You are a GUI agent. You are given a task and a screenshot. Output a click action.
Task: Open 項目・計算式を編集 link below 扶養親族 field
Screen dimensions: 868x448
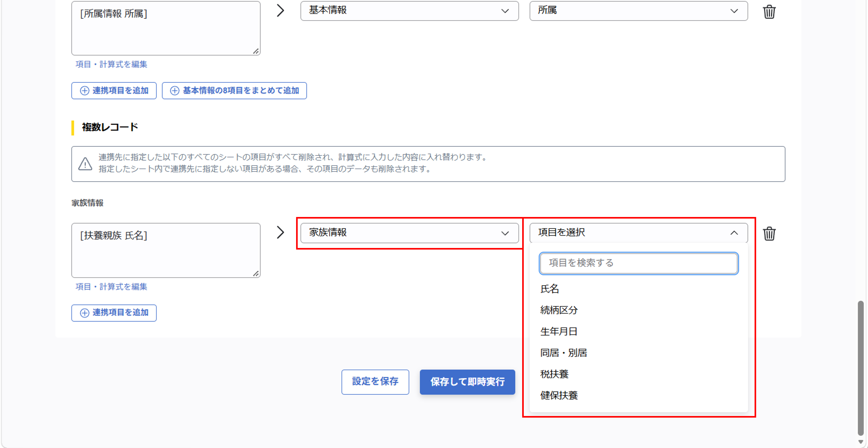(111, 286)
